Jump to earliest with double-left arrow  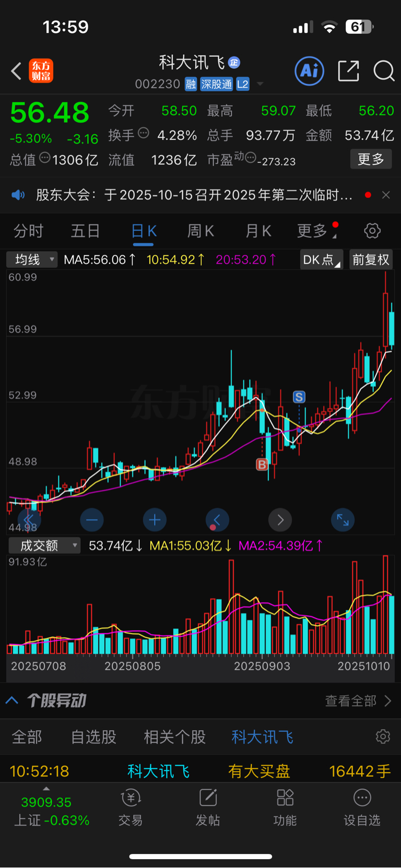[x=29, y=520]
